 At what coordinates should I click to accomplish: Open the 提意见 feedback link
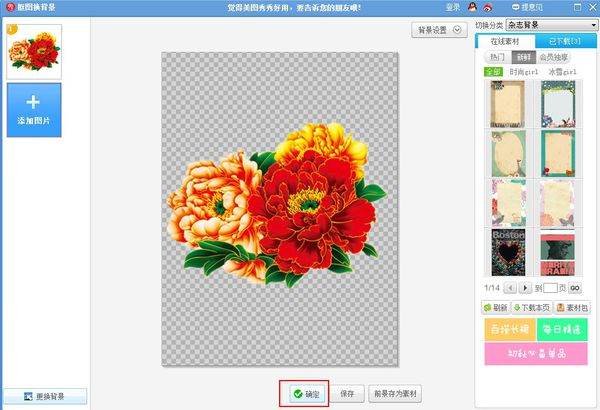tap(527, 7)
